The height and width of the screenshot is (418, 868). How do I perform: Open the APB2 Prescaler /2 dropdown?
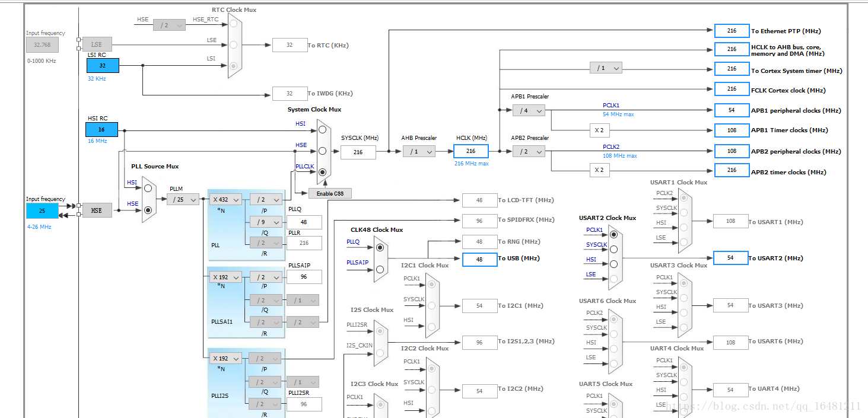pos(529,152)
